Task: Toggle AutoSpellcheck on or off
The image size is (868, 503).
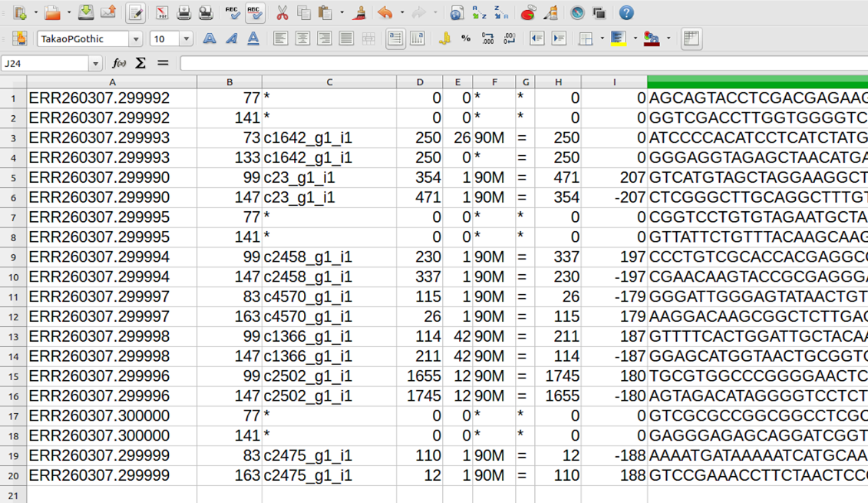Action: (x=255, y=13)
